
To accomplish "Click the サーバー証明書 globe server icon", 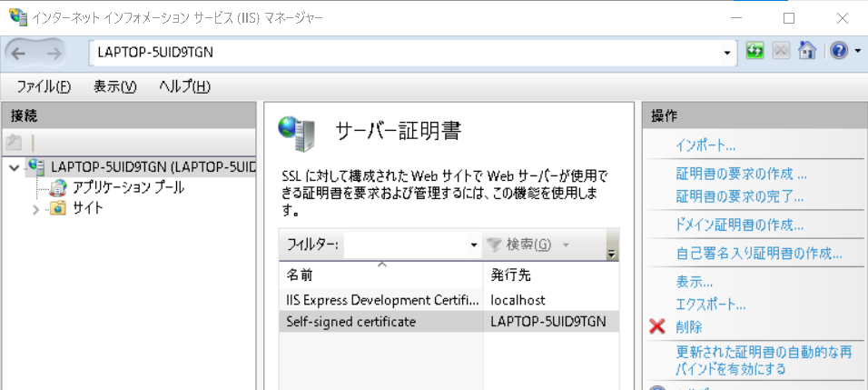I will click(x=297, y=134).
